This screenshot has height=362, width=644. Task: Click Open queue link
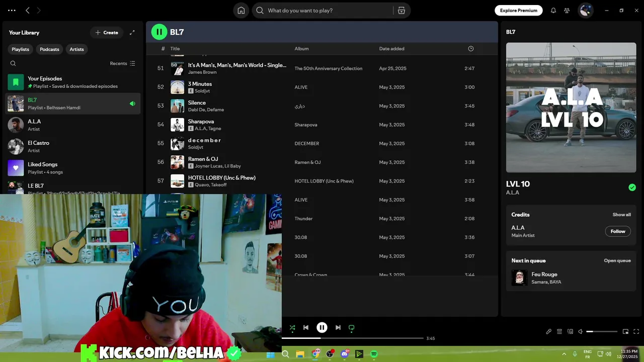coord(617,260)
